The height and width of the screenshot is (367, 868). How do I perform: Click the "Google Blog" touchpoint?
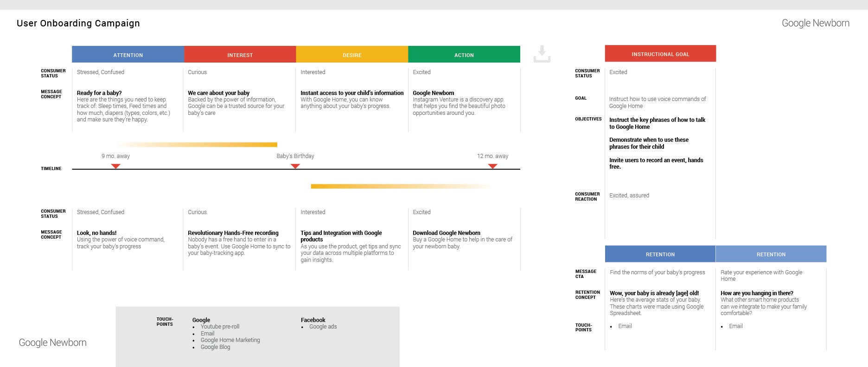pos(215,347)
